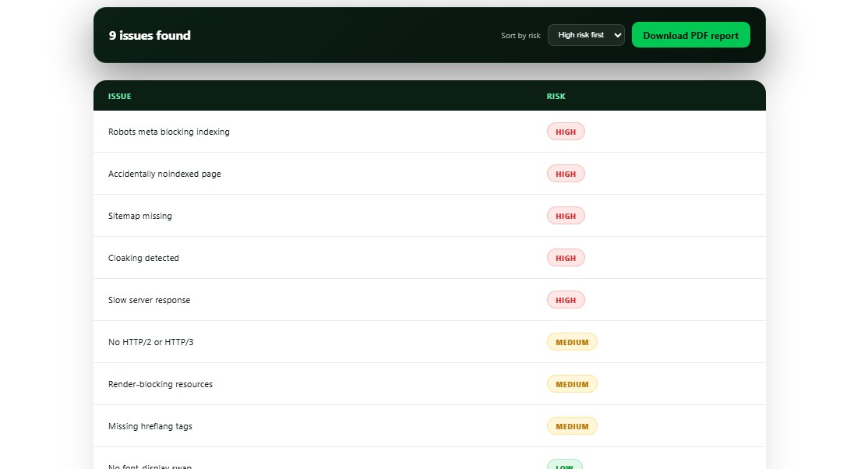Click HIGH badge for Accidentally noindexed page

coord(566,174)
